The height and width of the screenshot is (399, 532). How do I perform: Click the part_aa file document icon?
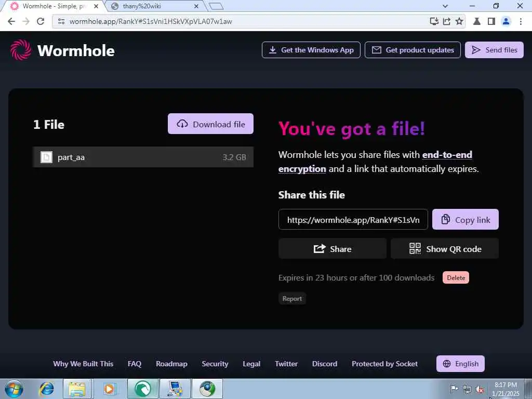click(x=46, y=157)
